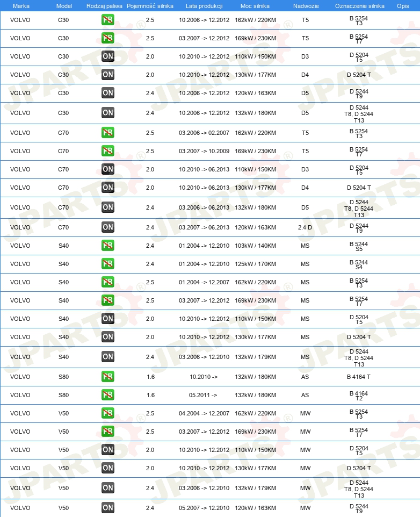
Task: Select ON diesel icon in C30 D4 row
Action: tap(108, 75)
